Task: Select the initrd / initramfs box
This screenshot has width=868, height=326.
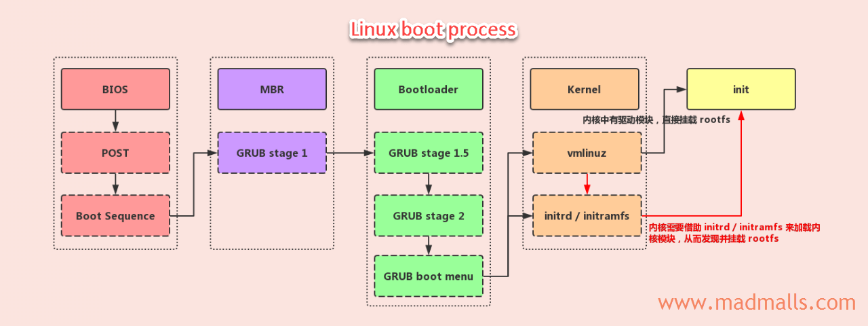Action: click(x=587, y=216)
